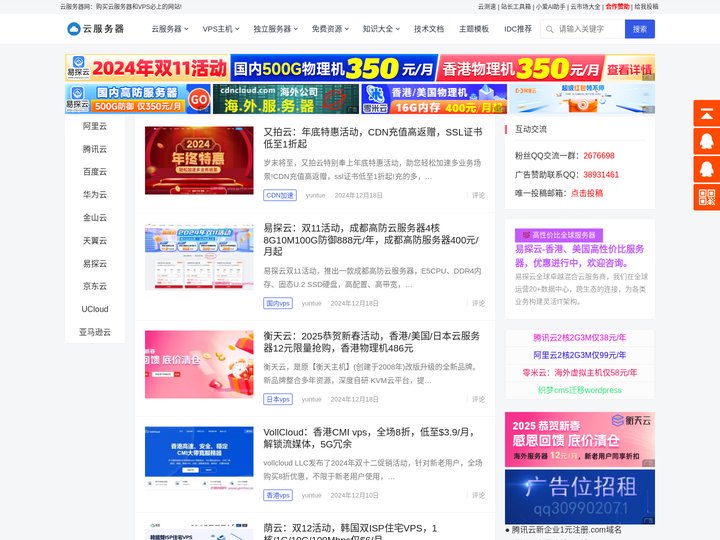Select 金山云 in the left sidebar
This screenshot has height=540, width=720.
(95, 218)
